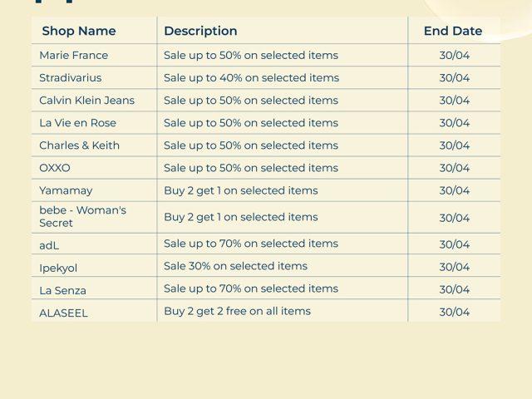Click the "Sale up to 40%" description
The width and height of the screenshot is (532, 399).
point(251,77)
